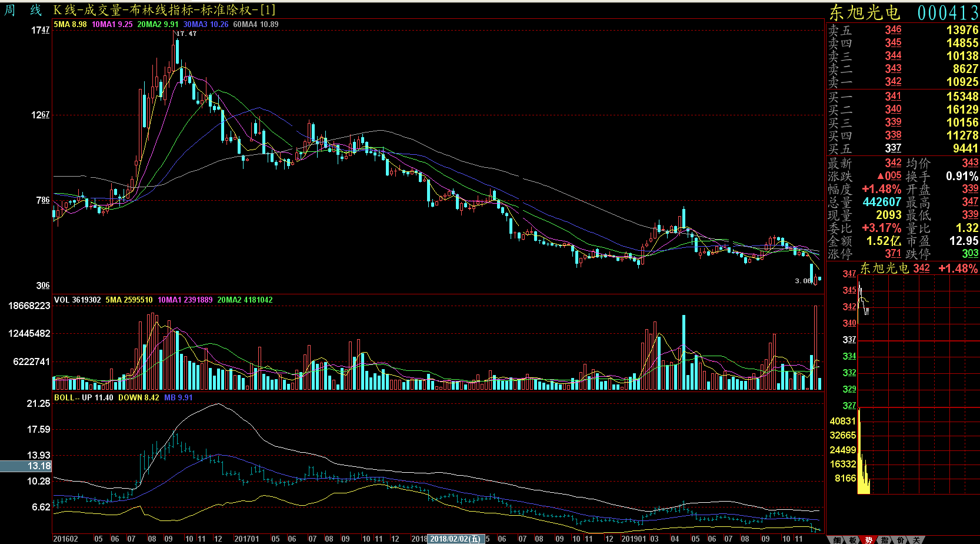Click 量比 value 1.32

(x=967, y=228)
